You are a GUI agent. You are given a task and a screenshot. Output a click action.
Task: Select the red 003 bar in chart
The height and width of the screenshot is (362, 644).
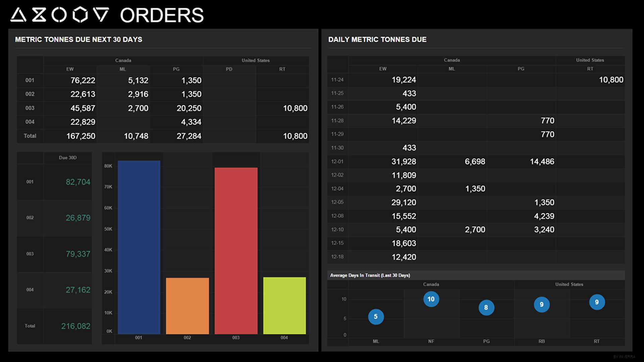(236, 251)
